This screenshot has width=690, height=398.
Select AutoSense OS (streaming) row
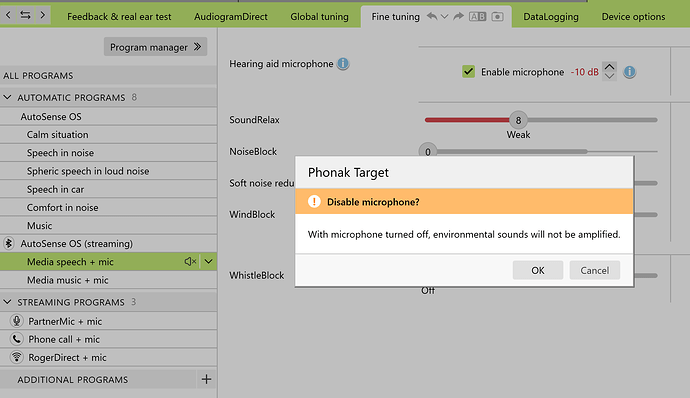108,243
